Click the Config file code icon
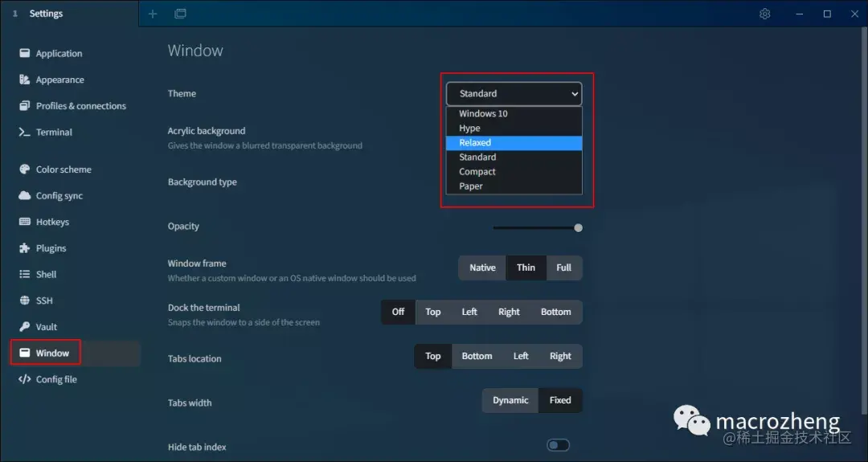The image size is (868, 462). (x=24, y=379)
